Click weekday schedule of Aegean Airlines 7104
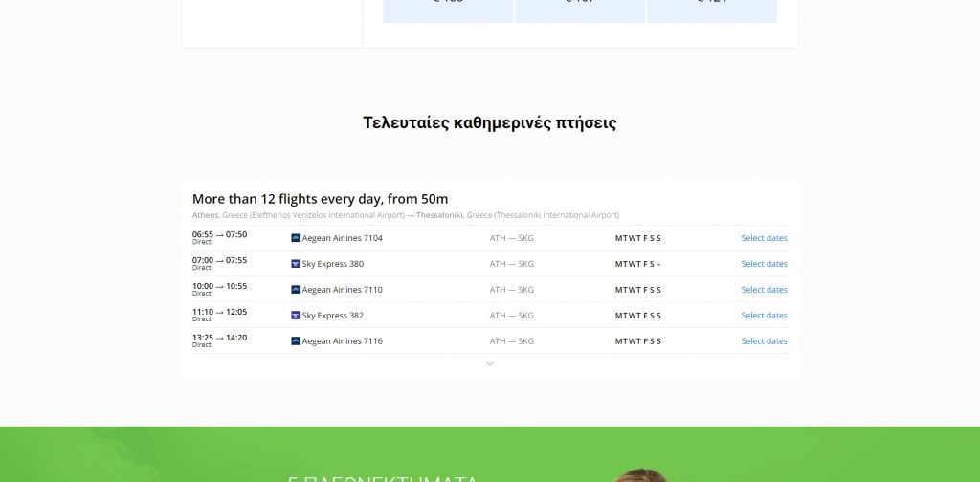980x482 pixels. pos(638,238)
